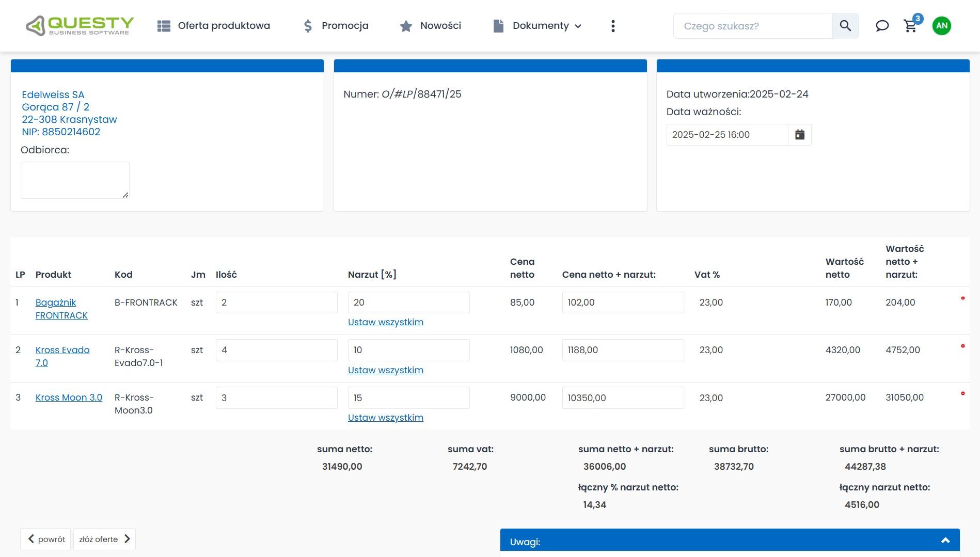Edit the Narzut field showing 15
The width and height of the screenshot is (980, 557).
coord(409,398)
